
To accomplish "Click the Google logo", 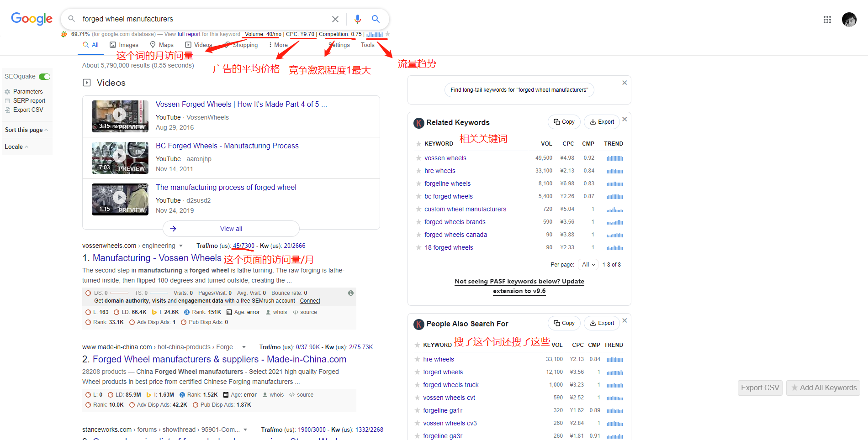I will point(32,19).
